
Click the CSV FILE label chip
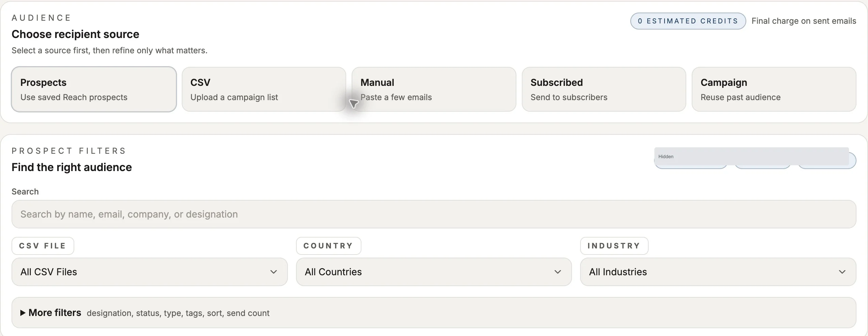[43, 246]
